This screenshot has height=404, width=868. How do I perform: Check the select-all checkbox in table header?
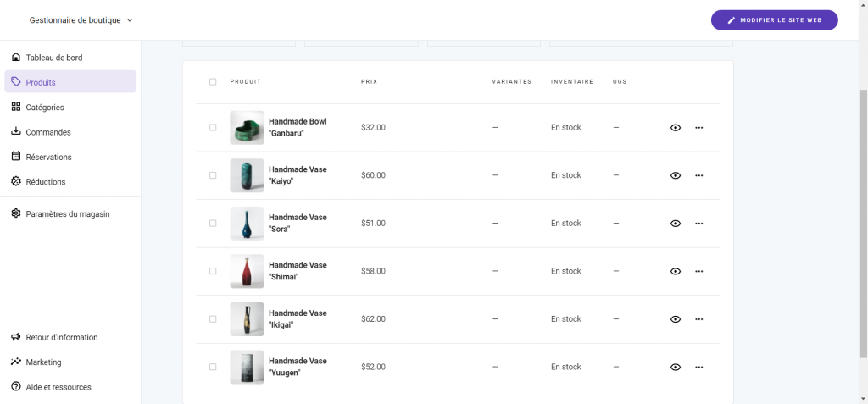coord(213,82)
